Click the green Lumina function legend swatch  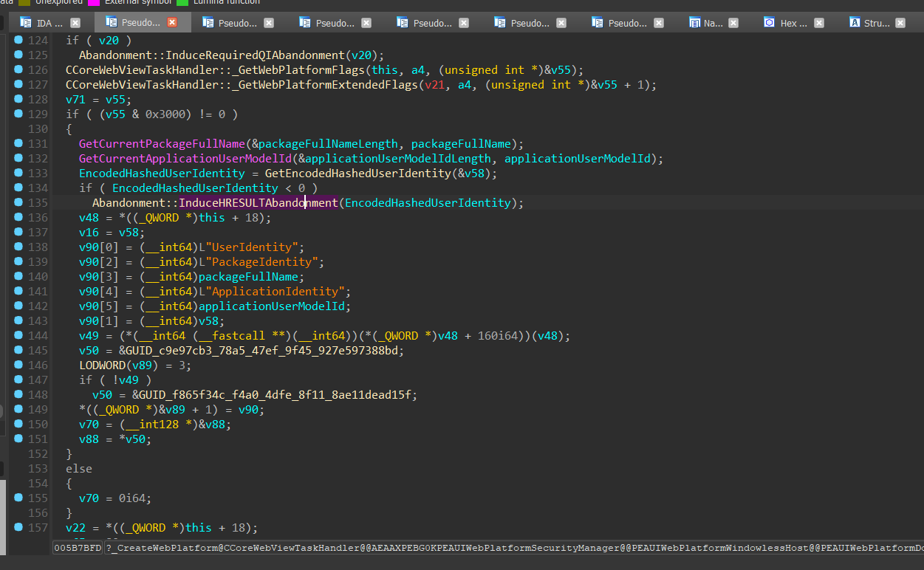(x=182, y=2)
